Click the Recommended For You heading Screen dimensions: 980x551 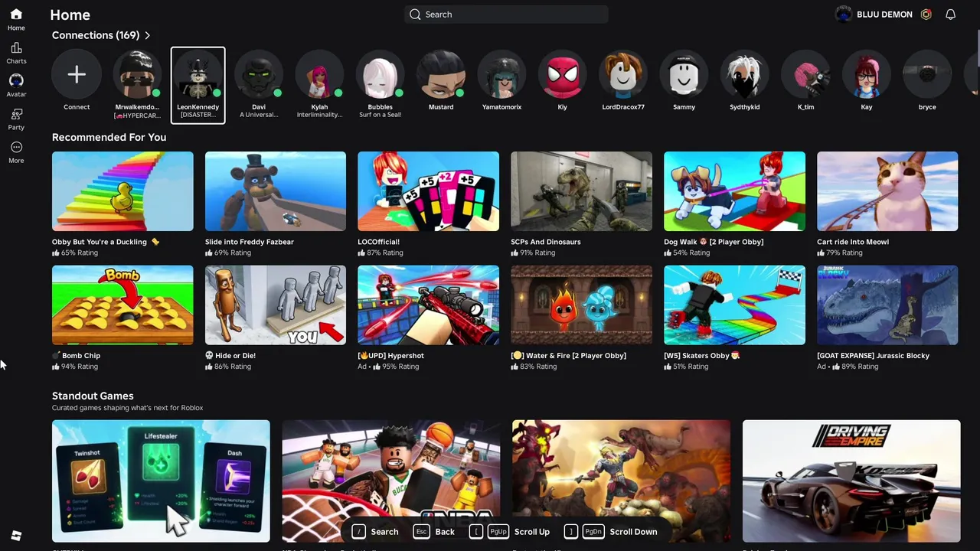pyautogui.click(x=109, y=137)
